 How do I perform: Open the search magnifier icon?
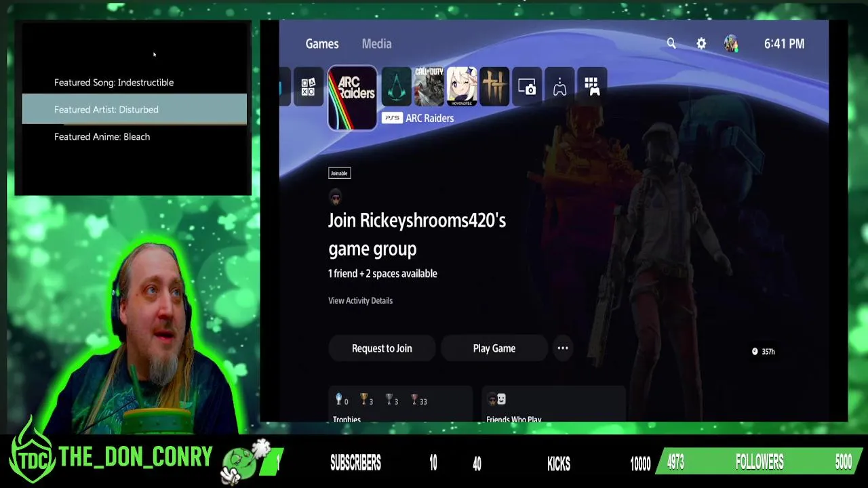pos(671,43)
